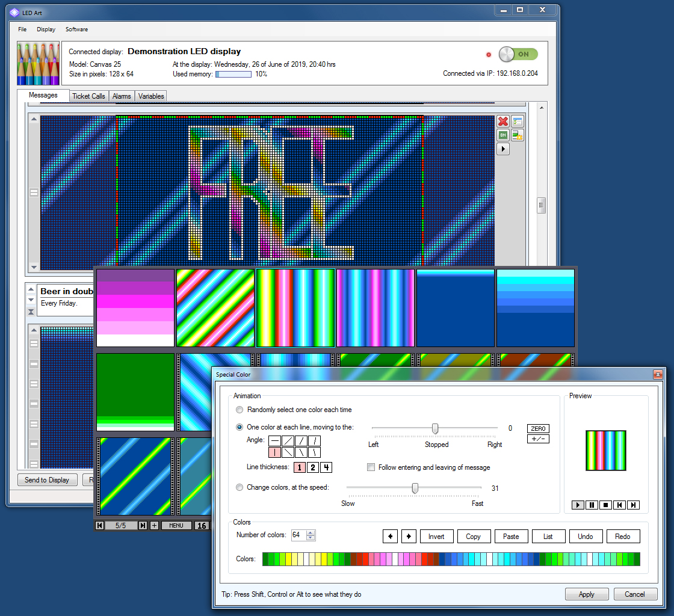Switch to the Ticket Calls tab
Viewport: 674px width, 616px height.
(x=88, y=96)
